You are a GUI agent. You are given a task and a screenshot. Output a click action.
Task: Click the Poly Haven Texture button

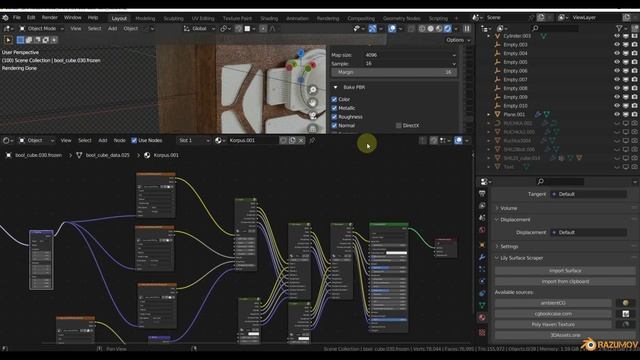(553, 324)
